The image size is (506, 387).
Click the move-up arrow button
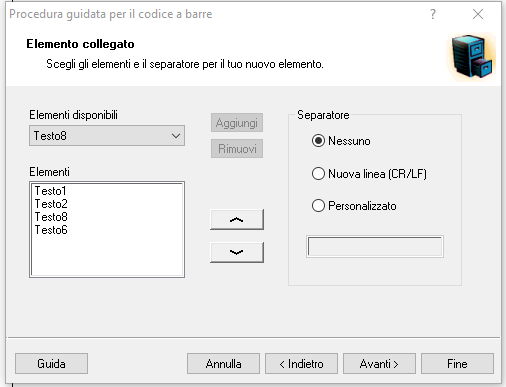(237, 219)
